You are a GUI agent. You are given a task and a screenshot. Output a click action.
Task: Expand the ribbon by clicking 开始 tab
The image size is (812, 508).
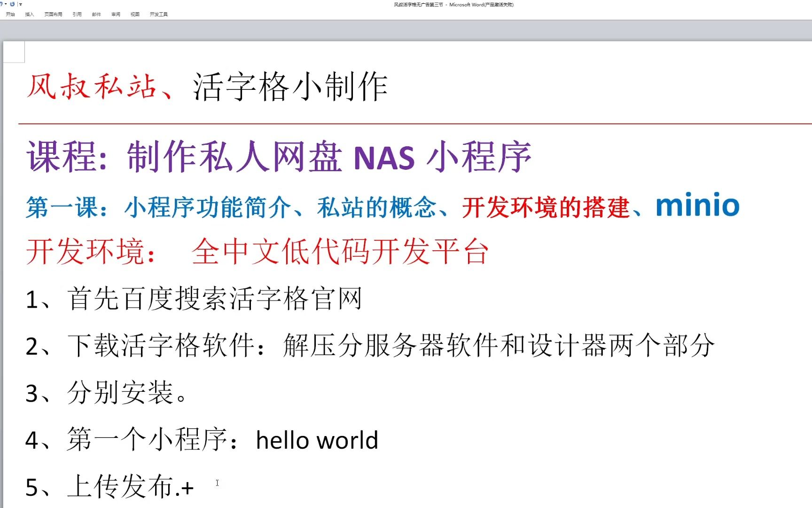point(11,14)
